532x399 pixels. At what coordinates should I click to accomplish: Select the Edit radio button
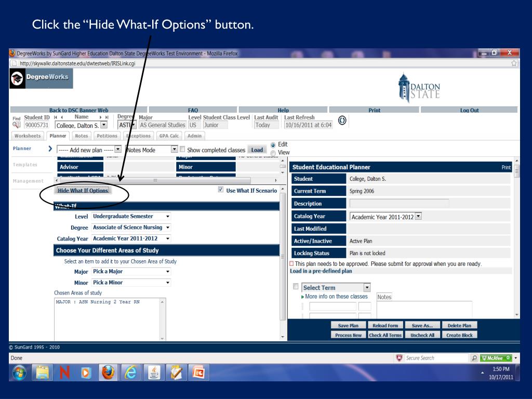273,145
